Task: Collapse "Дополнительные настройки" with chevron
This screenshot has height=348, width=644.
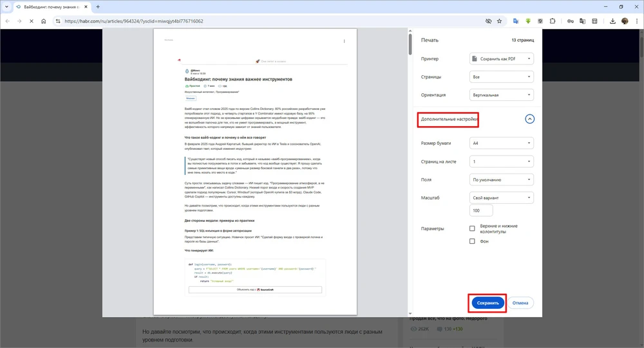Action: tap(529, 119)
